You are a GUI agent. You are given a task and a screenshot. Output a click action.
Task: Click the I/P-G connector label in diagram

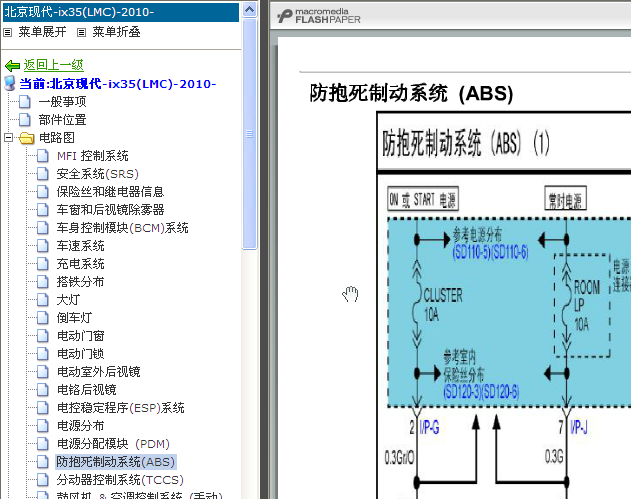[x=429, y=427]
